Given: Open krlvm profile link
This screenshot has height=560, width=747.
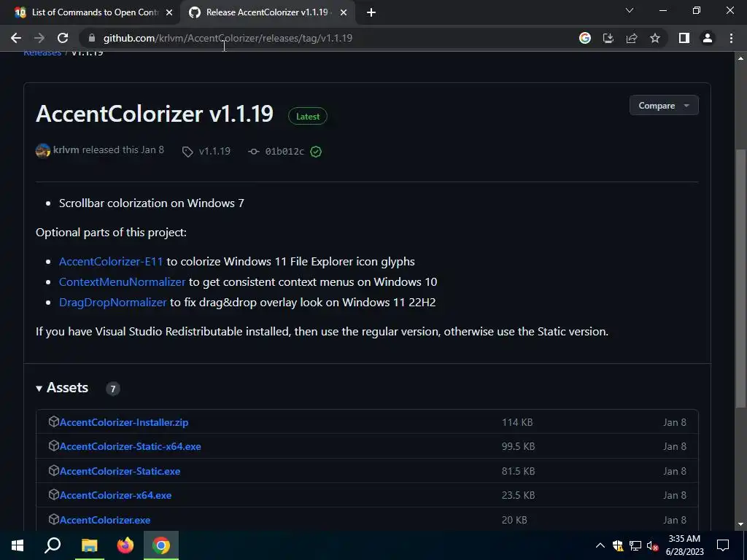Looking at the screenshot, I should 66,149.
